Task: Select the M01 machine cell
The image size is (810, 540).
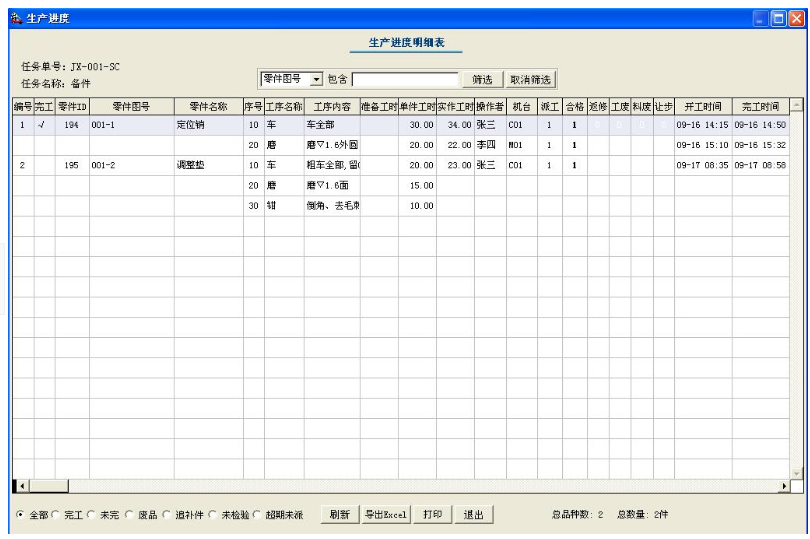Action: coord(522,145)
